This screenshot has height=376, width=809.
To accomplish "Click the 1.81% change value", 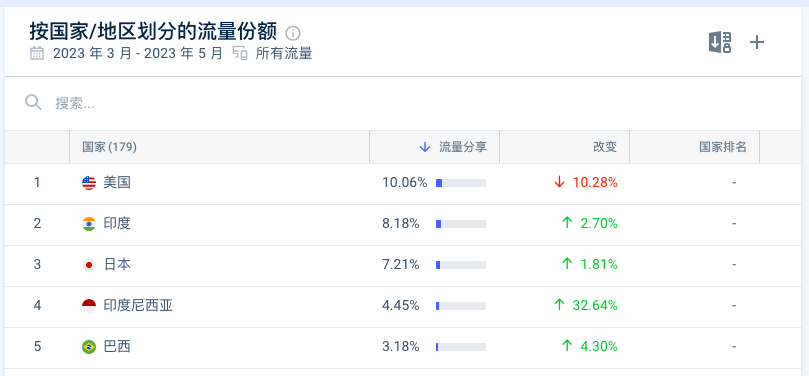I will coord(599,265).
